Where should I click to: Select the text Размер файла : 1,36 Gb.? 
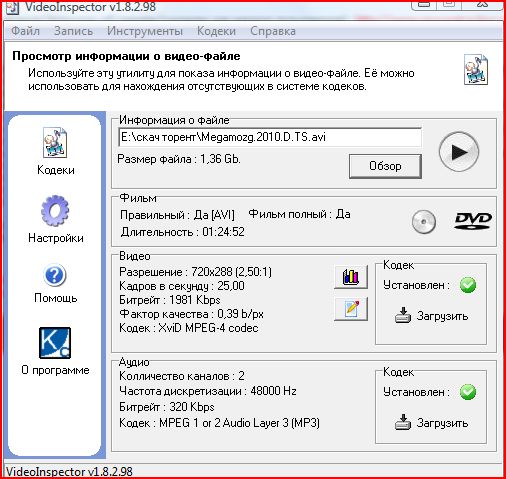[x=179, y=159]
